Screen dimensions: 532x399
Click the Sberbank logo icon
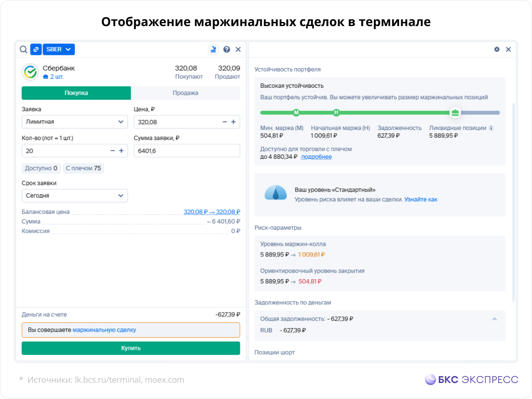(30, 72)
